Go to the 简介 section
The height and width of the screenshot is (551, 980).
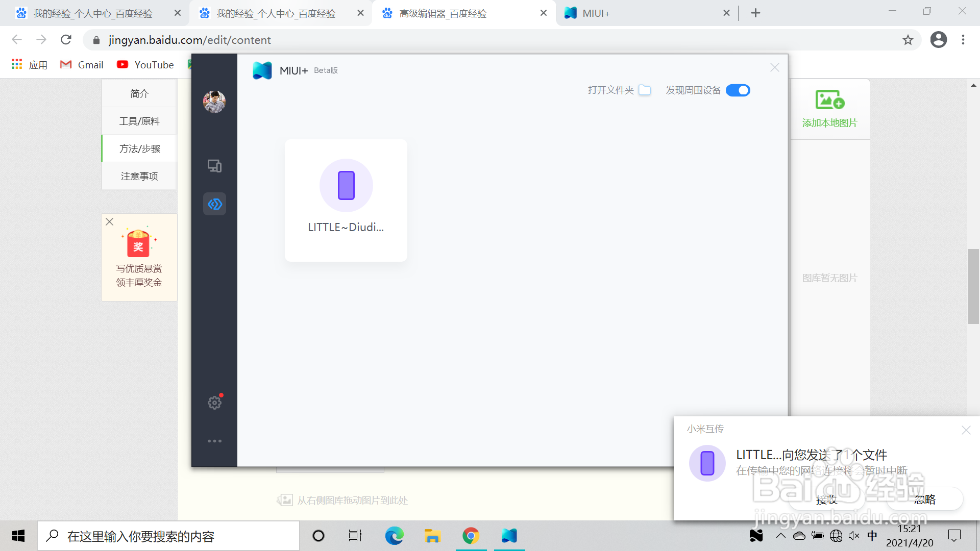[x=139, y=93]
